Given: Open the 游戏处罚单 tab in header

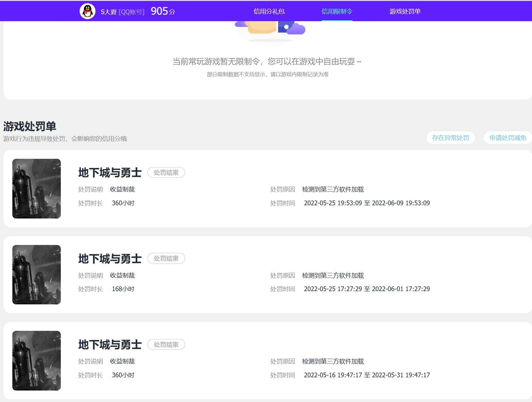Looking at the screenshot, I should [405, 11].
